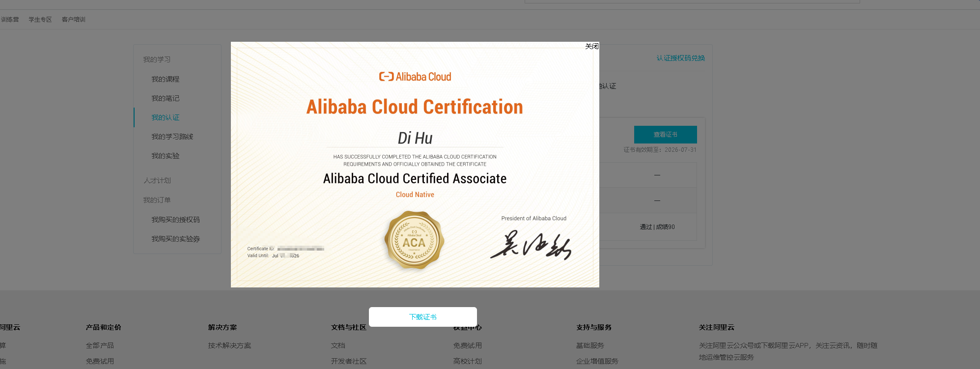This screenshot has height=369, width=980.
Task: Open 我的学习路线 in the sidebar
Action: (172, 137)
